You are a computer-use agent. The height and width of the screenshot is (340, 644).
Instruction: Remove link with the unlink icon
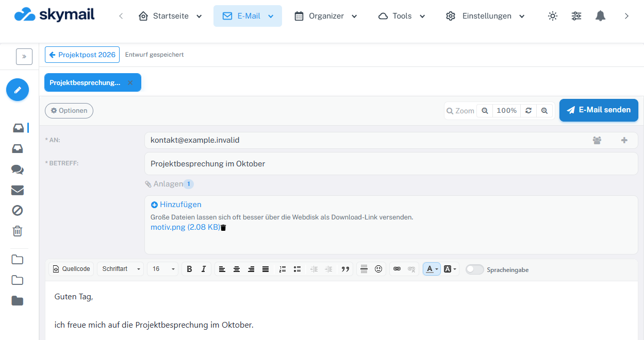(x=411, y=269)
